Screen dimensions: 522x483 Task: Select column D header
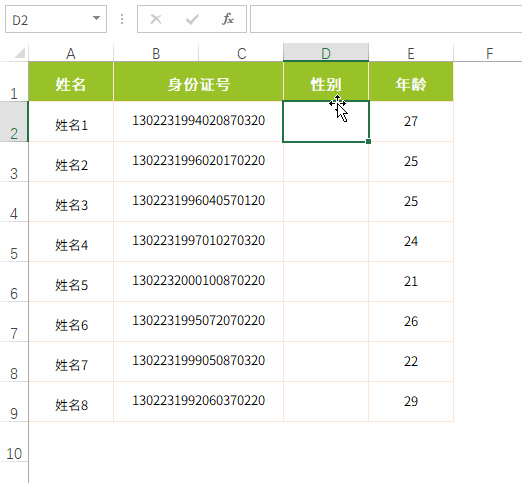pos(326,53)
